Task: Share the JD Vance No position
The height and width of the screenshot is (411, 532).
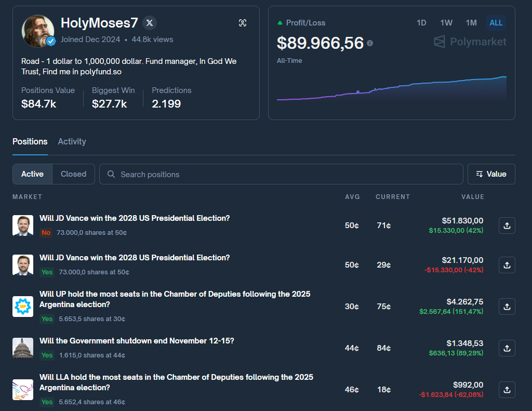Action: 507,226
